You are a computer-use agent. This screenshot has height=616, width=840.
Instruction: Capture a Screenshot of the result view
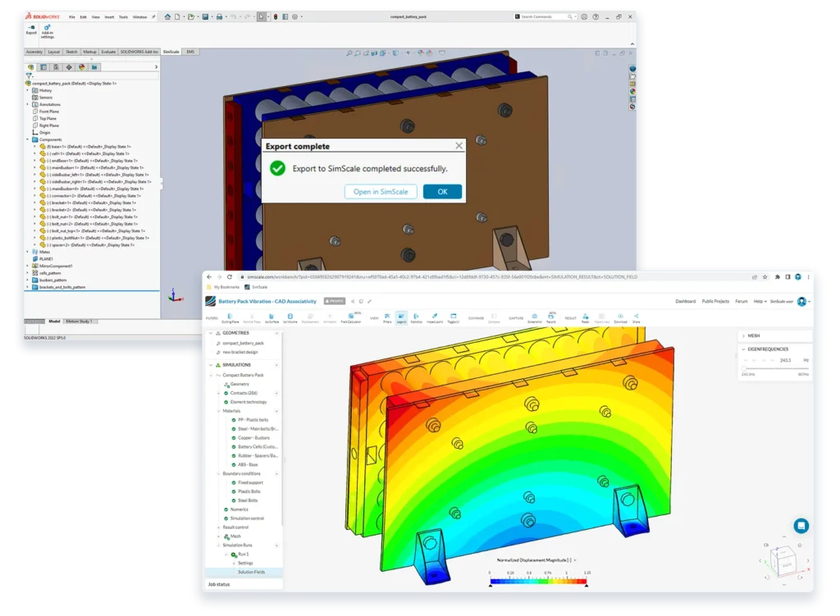click(x=533, y=315)
